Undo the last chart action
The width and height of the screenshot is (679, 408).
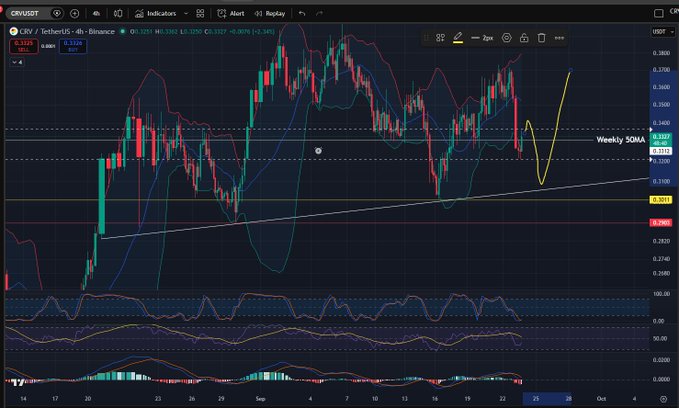[302, 13]
